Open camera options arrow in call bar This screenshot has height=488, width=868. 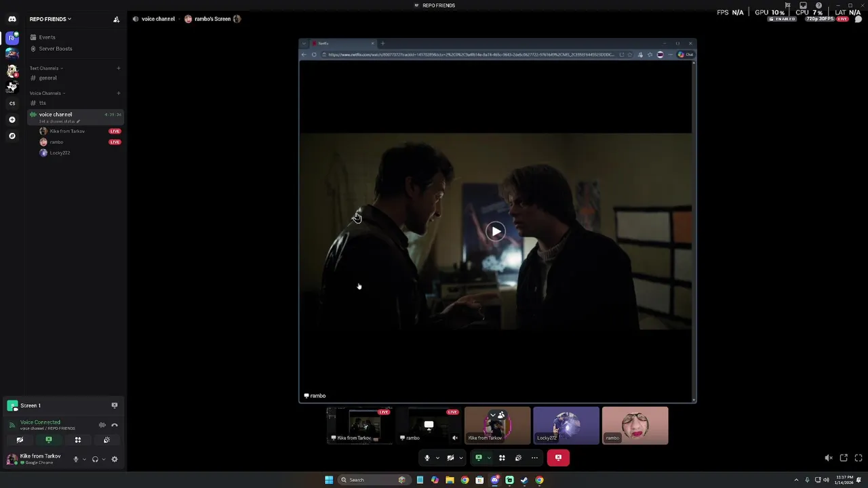(x=460, y=457)
